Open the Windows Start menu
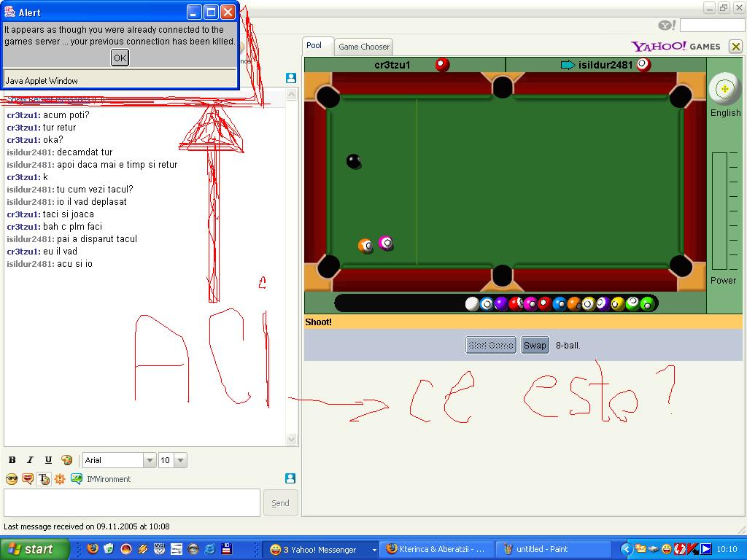The width and height of the screenshot is (747, 560). point(34,549)
